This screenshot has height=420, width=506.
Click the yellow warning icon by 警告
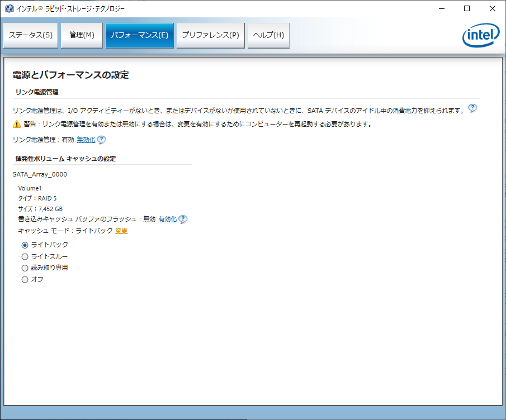pyautogui.click(x=17, y=124)
